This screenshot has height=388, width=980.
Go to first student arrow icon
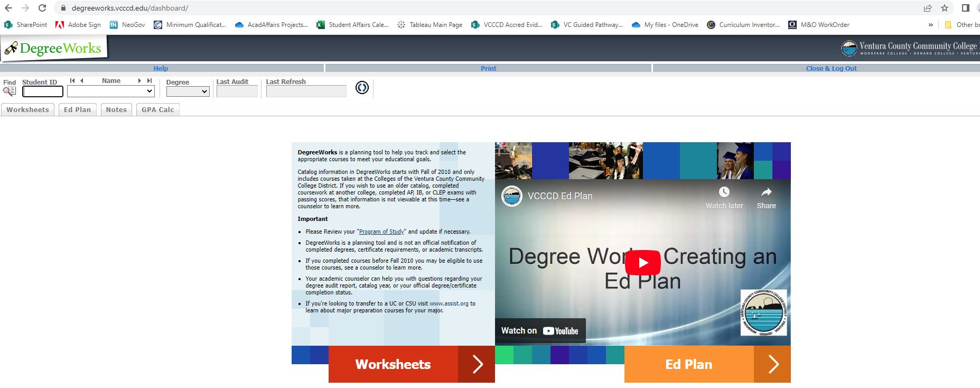(72, 81)
